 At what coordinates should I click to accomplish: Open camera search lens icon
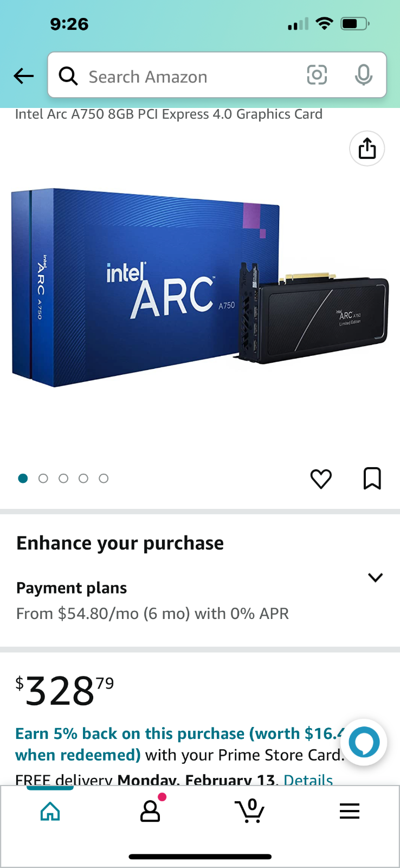(x=317, y=75)
